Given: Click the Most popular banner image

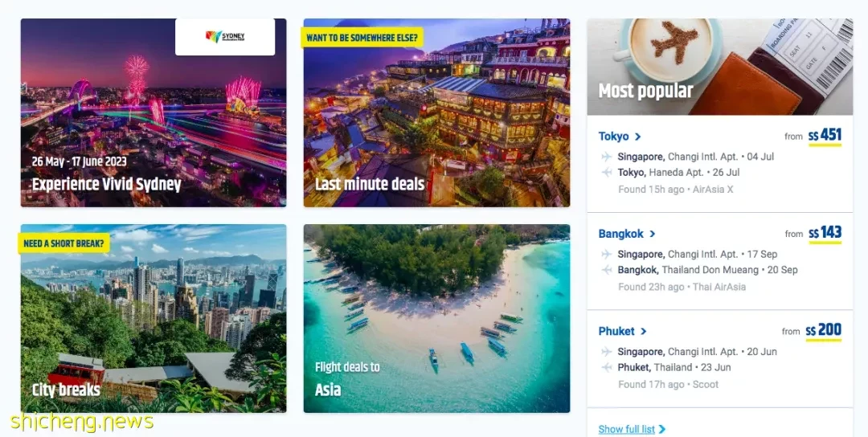Looking at the screenshot, I should pos(719,67).
